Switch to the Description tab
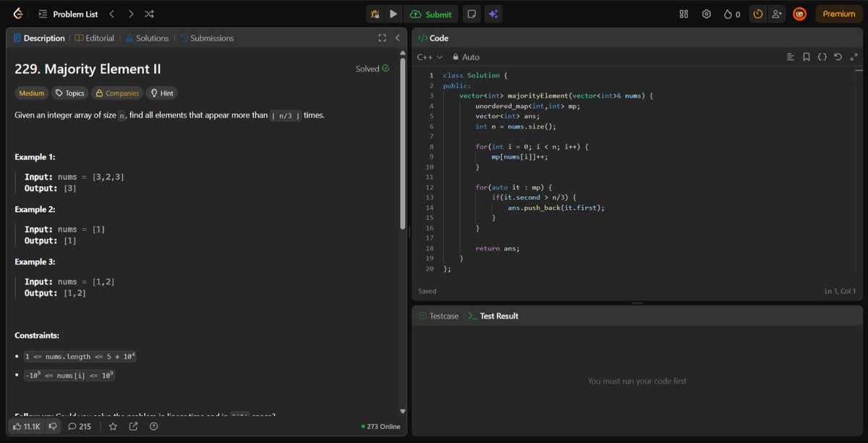The width and height of the screenshot is (868, 443). (39, 38)
